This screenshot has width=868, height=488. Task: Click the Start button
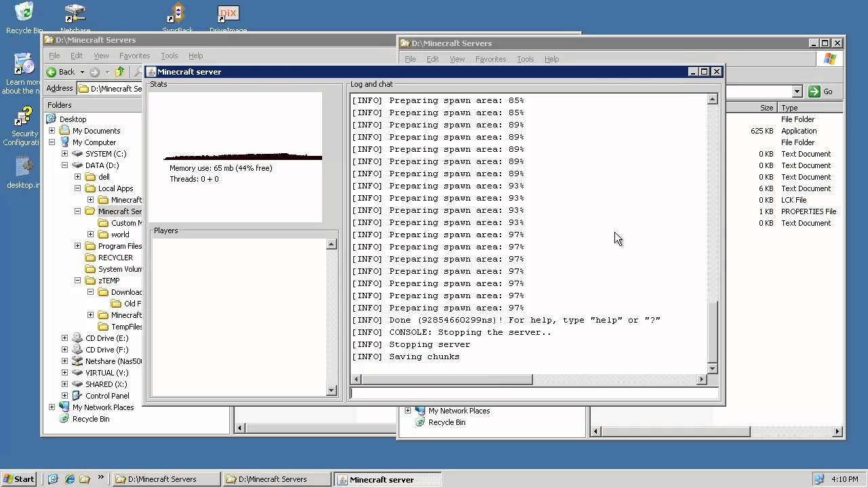coord(18,479)
